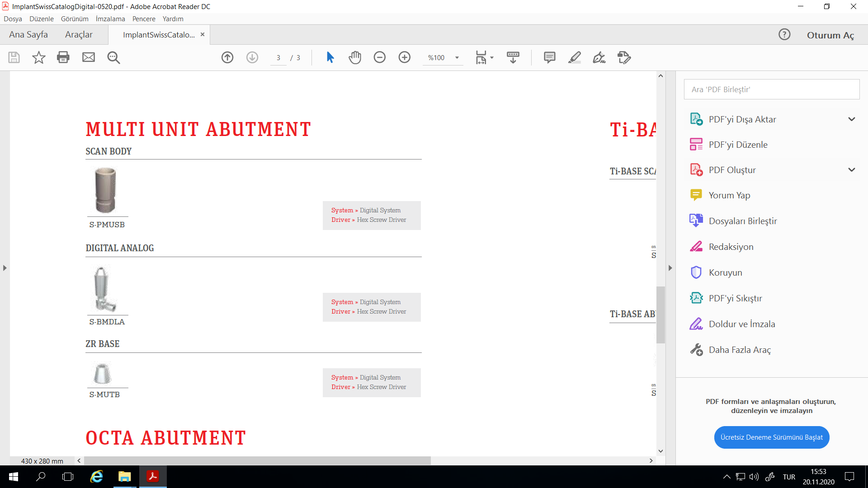Activate the selection arrow tool
This screenshot has width=868, height=488.
tap(330, 57)
